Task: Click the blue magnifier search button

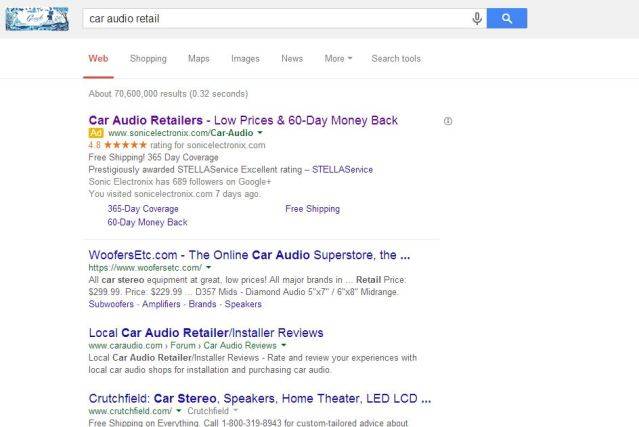Action: click(507, 18)
